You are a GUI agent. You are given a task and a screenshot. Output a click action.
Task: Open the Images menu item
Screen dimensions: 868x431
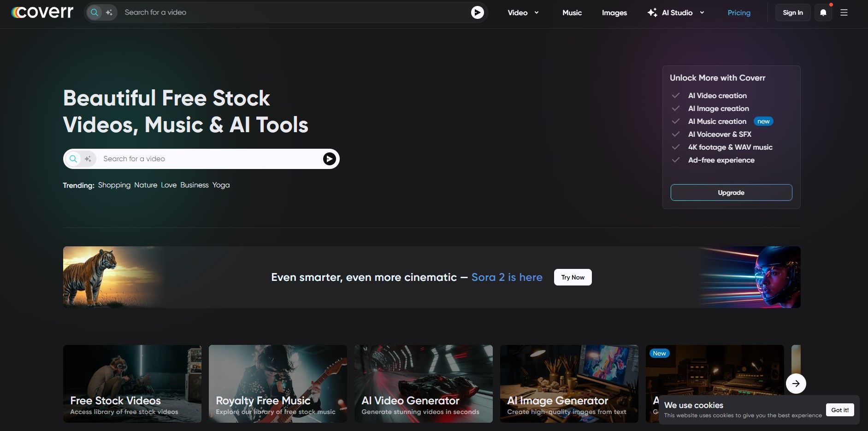click(614, 13)
